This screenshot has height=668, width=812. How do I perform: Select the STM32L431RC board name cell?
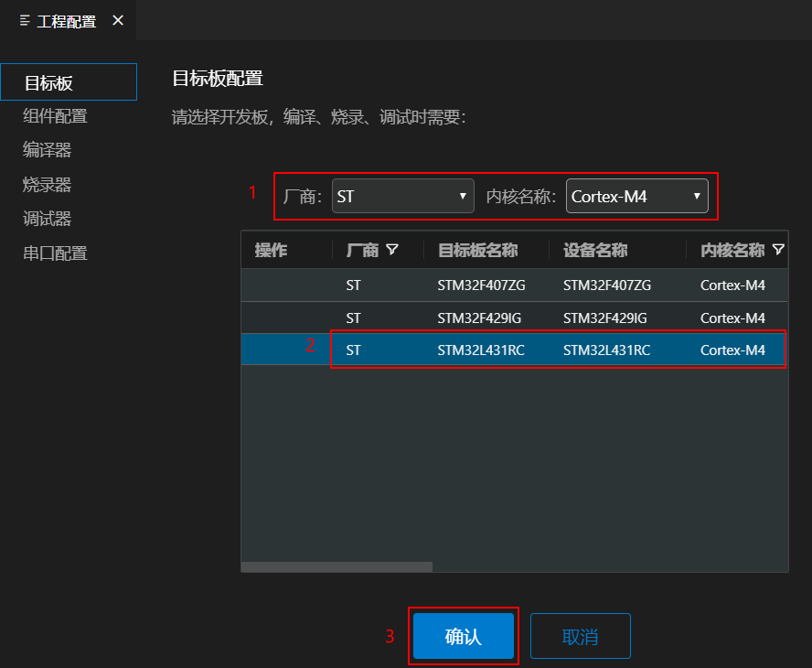481,350
